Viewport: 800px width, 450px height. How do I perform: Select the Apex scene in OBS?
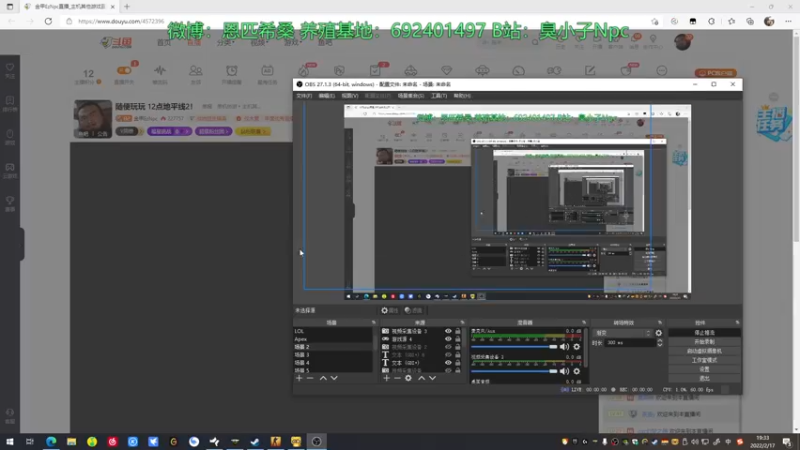tap(333, 339)
